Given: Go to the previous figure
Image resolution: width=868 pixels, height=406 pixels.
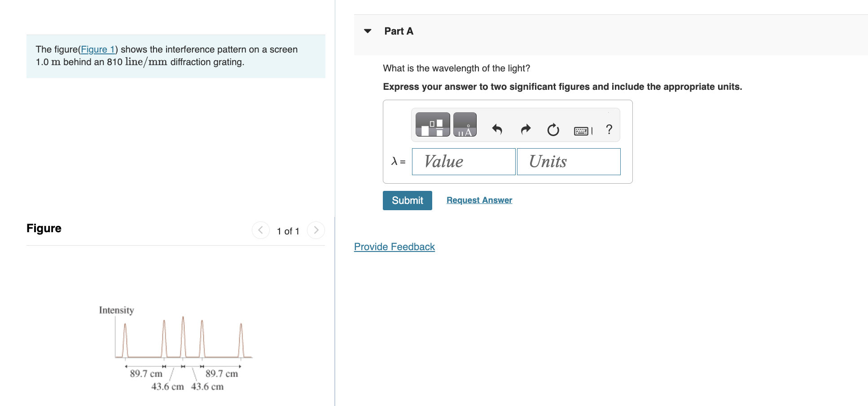Looking at the screenshot, I should (x=261, y=230).
